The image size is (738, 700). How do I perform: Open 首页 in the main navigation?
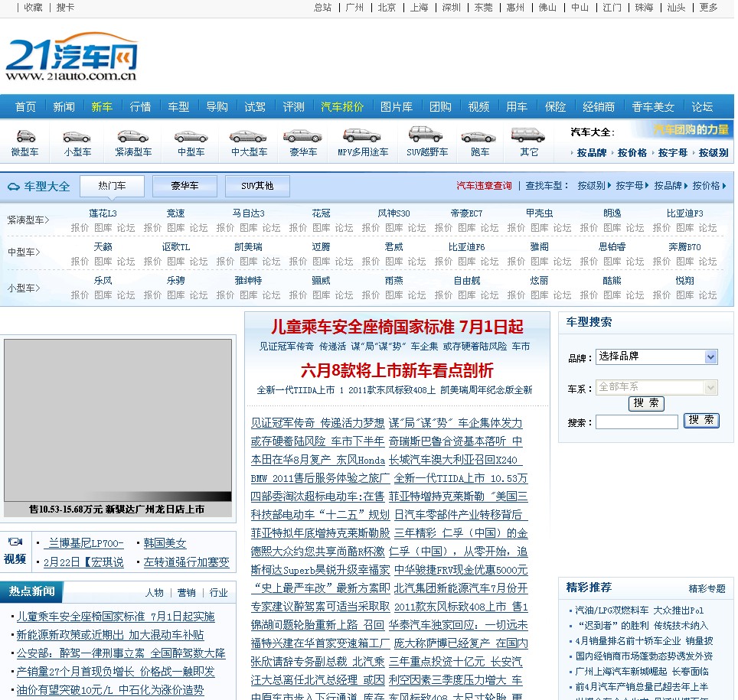pos(25,107)
